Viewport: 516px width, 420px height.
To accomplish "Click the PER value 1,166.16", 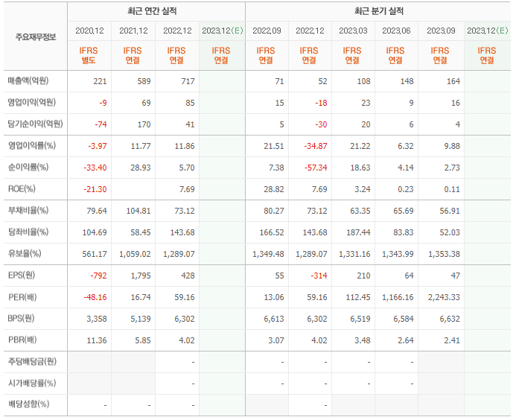I will click(398, 298).
